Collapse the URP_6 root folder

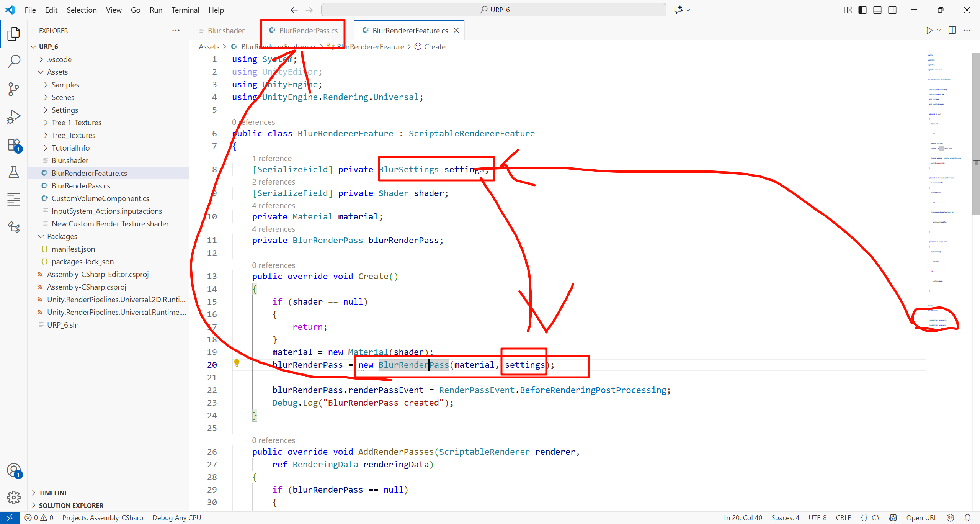[34, 47]
